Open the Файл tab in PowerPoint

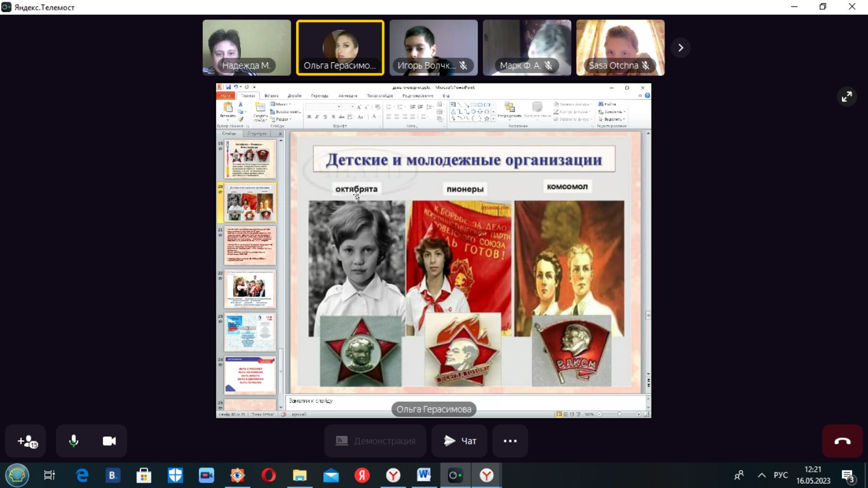click(226, 96)
